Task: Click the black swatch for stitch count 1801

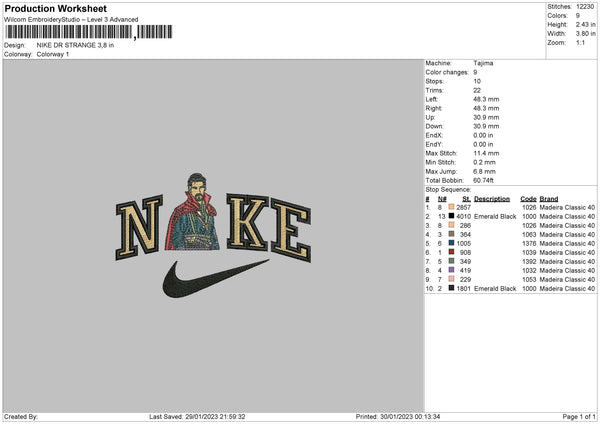Action: coord(452,288)
